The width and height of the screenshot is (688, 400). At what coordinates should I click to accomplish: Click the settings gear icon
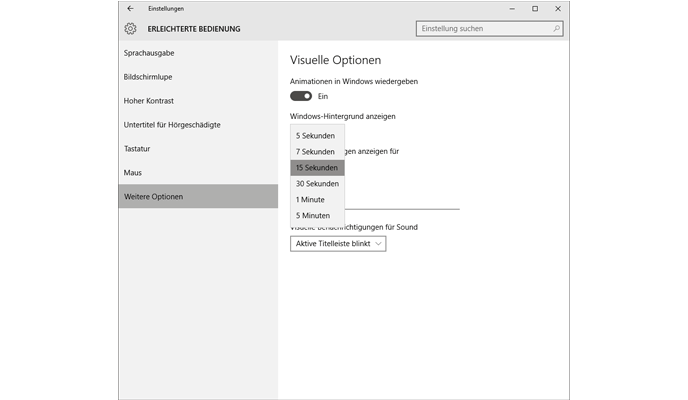[130, 29]
